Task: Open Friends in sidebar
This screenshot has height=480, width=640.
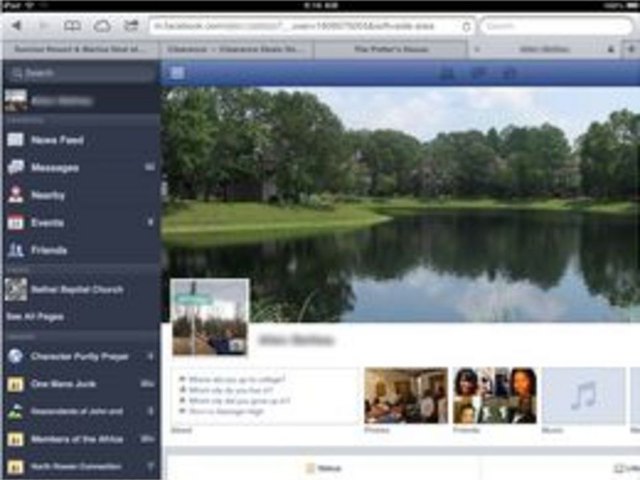Action: 81,250
